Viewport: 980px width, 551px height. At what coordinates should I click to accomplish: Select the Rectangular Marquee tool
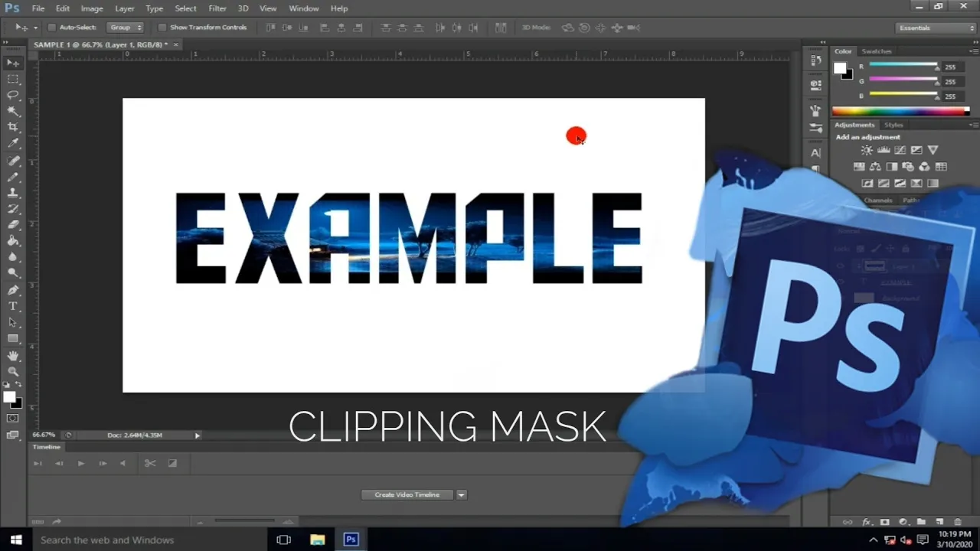[13, 79]
